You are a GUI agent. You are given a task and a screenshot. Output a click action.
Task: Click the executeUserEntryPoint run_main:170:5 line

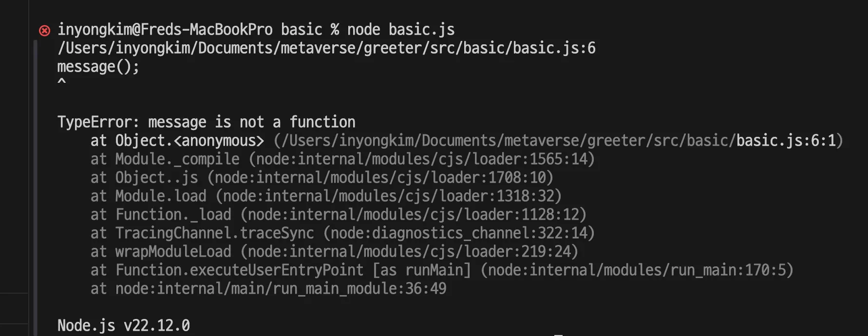coord(442,270)
